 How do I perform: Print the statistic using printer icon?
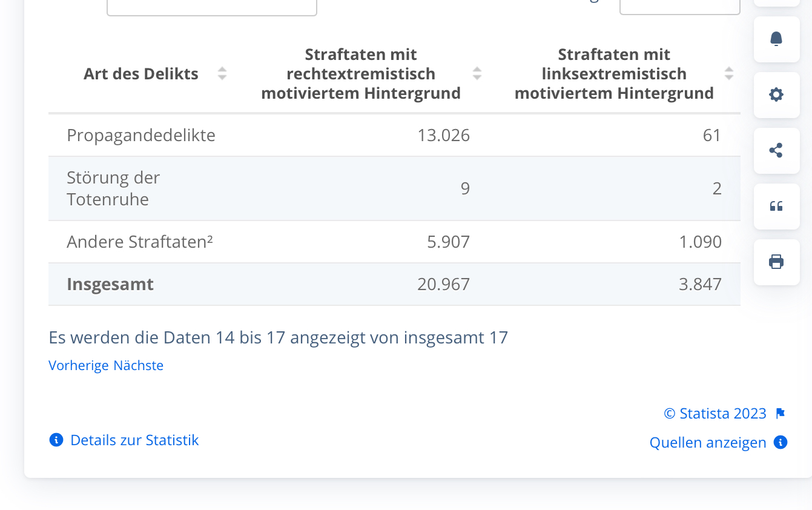pyautogui.click(x=776, y=262)
